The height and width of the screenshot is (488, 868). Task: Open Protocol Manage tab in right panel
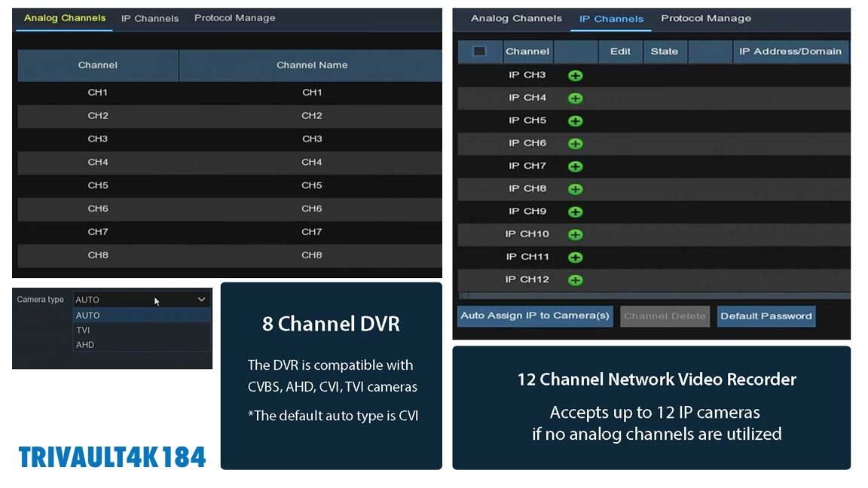(x=705, y=18)
